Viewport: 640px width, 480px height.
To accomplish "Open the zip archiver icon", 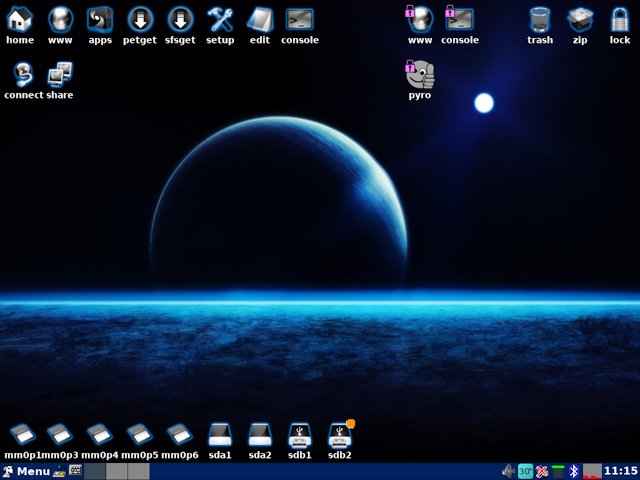I will (x=580, y=19).
